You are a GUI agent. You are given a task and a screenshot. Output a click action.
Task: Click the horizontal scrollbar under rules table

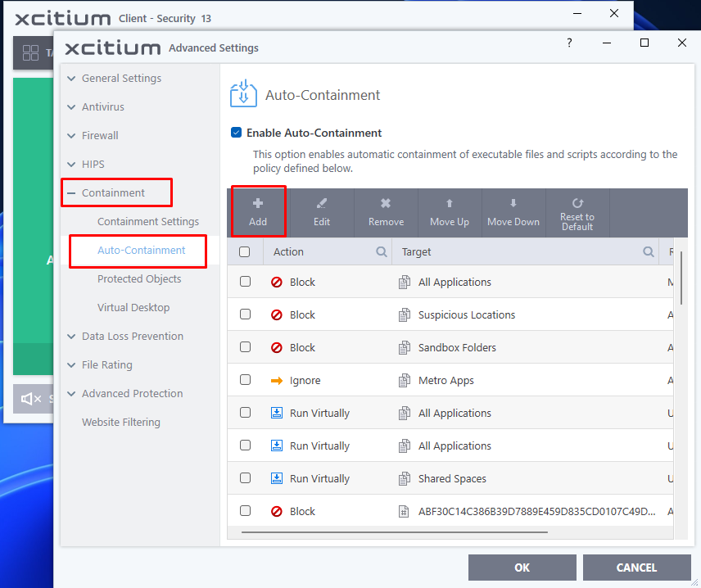click(x=395, y=532)
